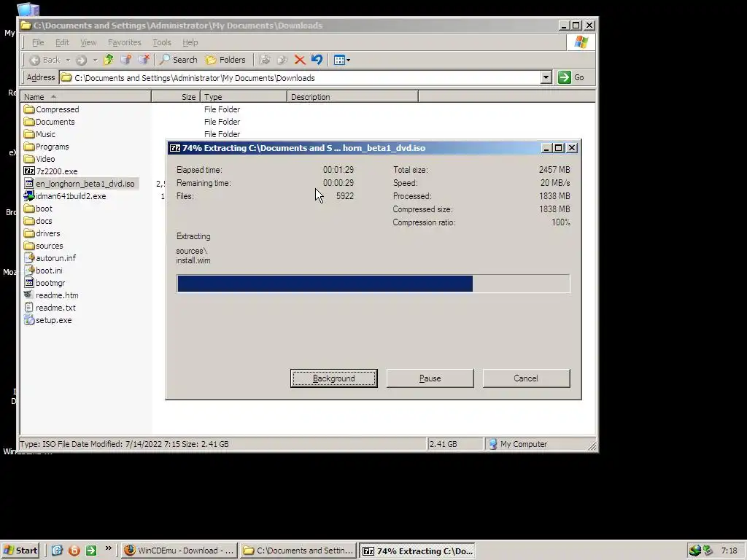Viewport: 747px width, 560px height.
Task: Select the boot folder
Action: [x=39, y=209]
